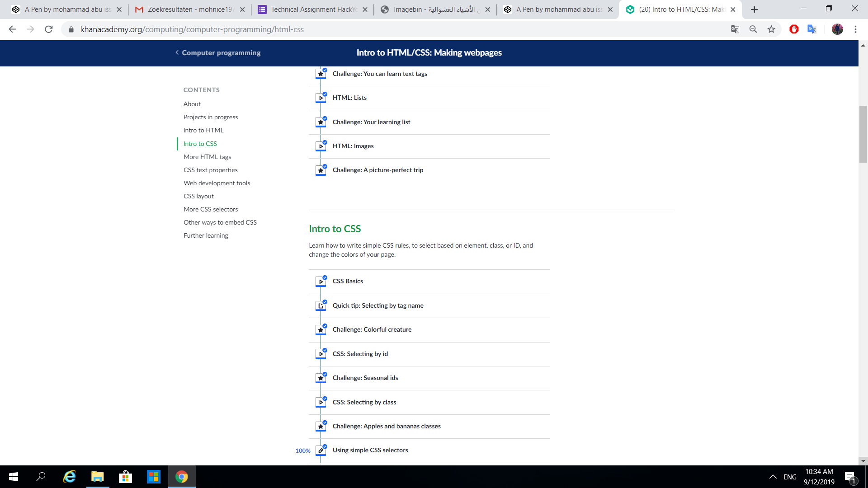The image size is (868, 488).
Task: Jump to CSS layout section
Action: pyautogui.click(x=198, y=196)
